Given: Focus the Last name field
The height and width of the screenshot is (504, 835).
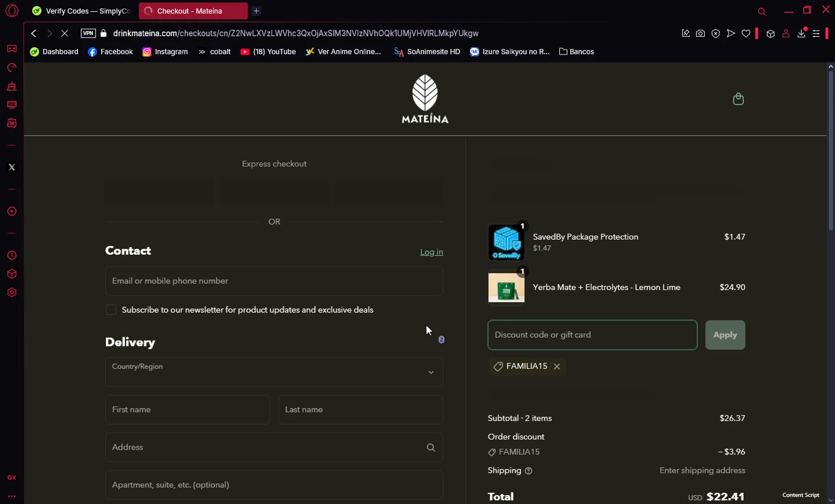Looking at the screenshot, I should 361,409.
